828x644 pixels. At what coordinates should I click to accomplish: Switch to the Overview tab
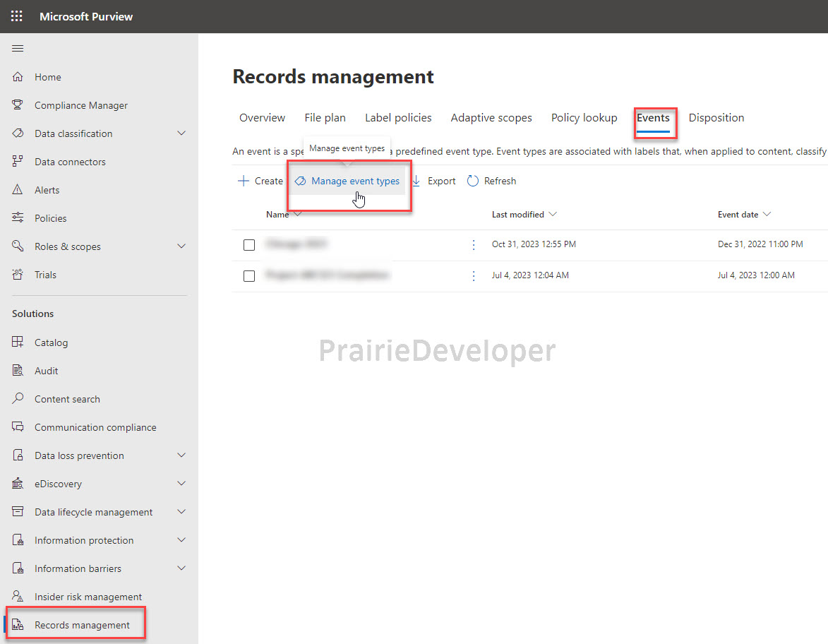262,117
